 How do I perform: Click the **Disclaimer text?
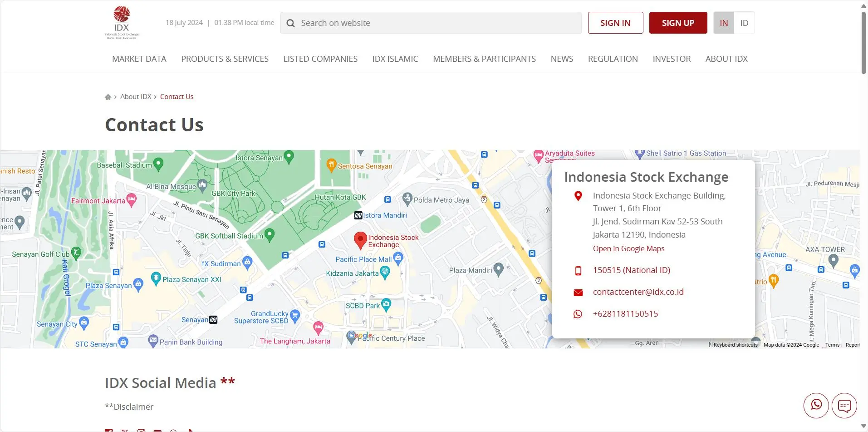point(129,407)
